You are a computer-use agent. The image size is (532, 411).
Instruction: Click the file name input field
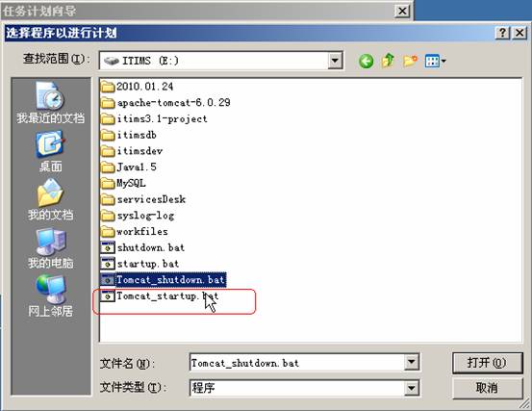point(297,363)
